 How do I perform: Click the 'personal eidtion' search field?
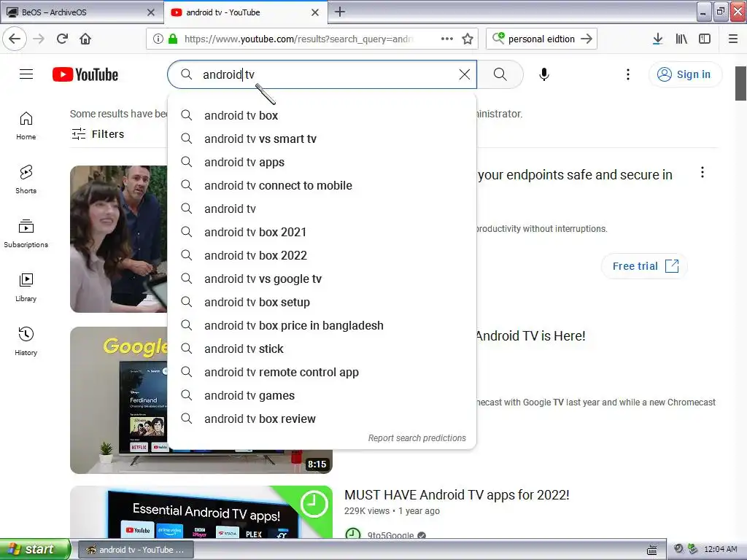coord(541,39)
